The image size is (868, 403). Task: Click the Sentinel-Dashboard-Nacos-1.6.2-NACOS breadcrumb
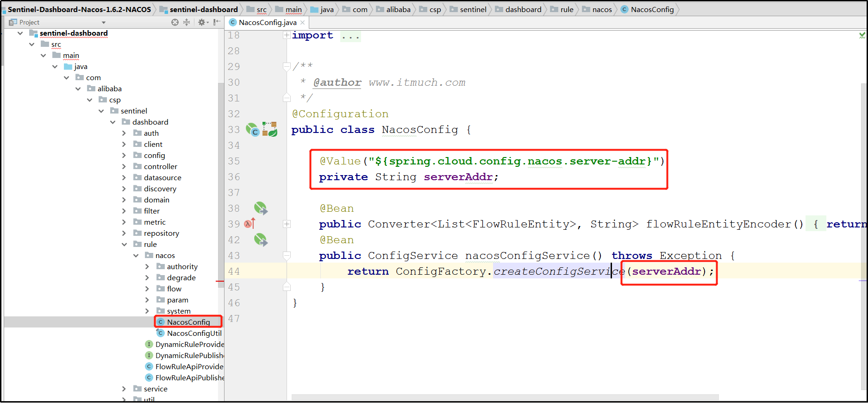click(79, 9)
